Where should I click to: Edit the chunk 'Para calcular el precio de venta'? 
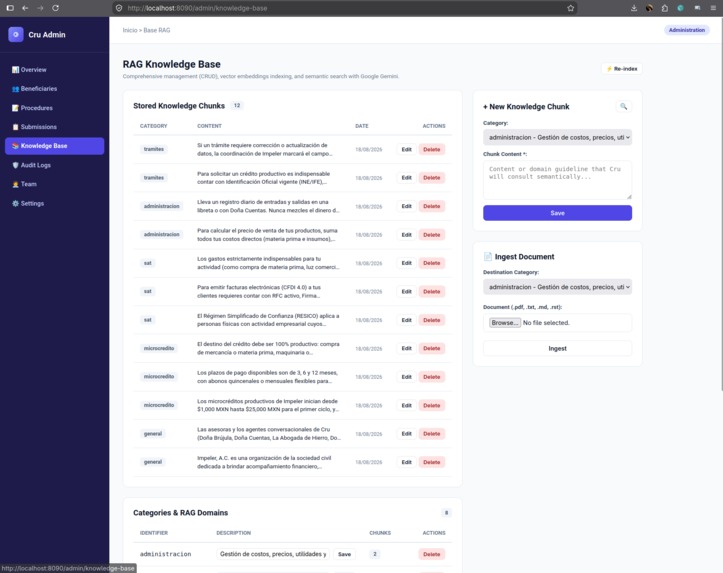[x=406, y=235]
